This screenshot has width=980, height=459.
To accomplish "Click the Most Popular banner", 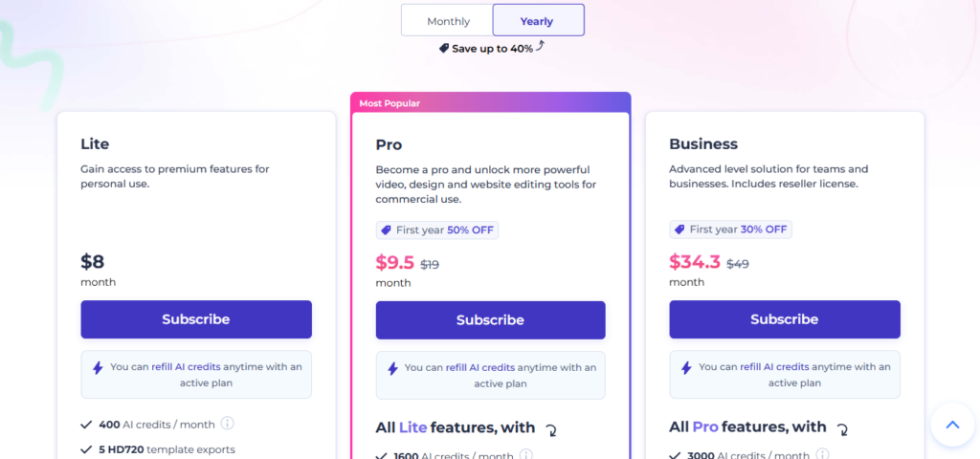I will pyautogui.click(x=389, y=103).
